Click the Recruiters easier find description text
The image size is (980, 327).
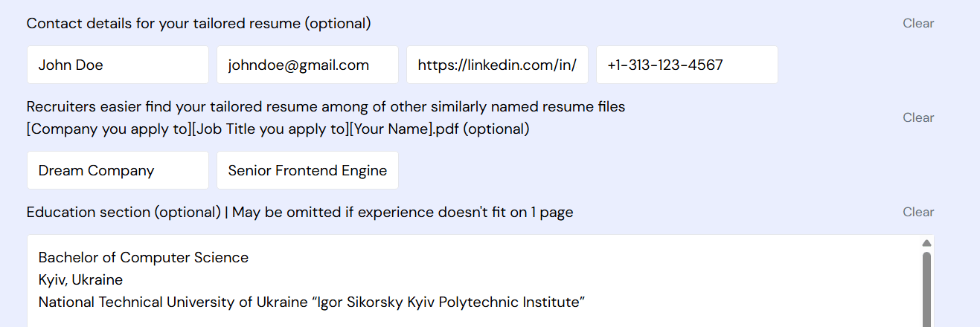tap(325, 106)
